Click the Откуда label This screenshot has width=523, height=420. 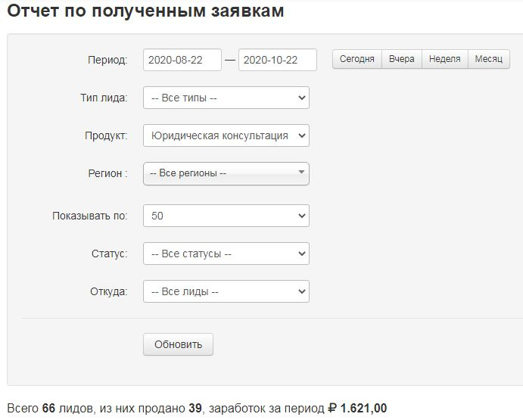coord(107,291)
